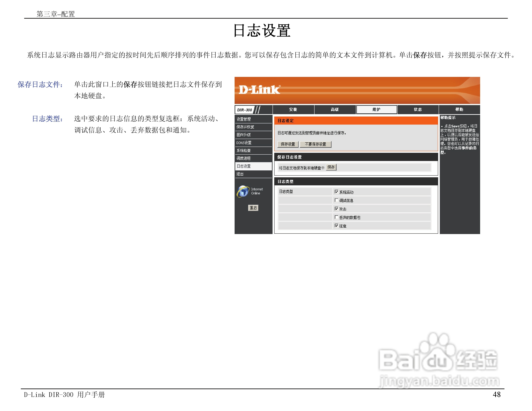
Task: Open the 帮助 tab
Action: [459, 110]
